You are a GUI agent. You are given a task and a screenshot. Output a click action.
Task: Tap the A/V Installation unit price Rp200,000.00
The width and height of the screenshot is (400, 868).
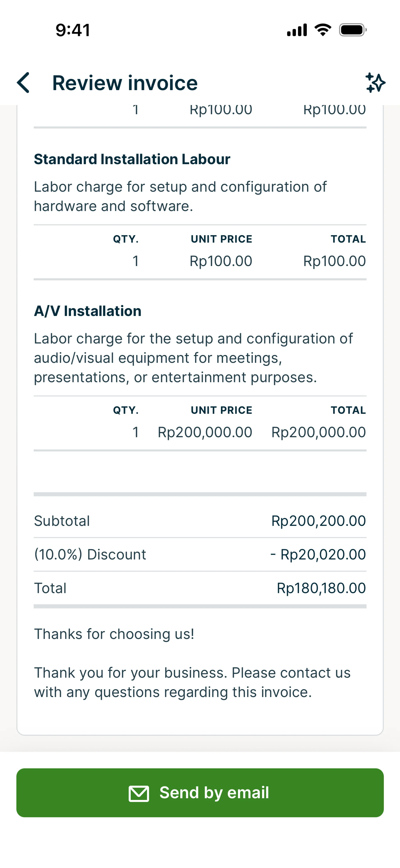tap(205, 432)
